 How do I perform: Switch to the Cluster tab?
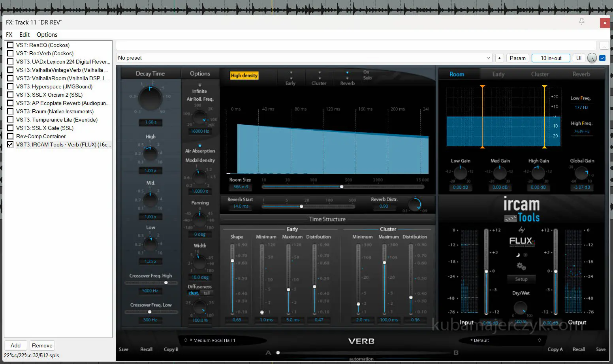[x=540, y=74]
